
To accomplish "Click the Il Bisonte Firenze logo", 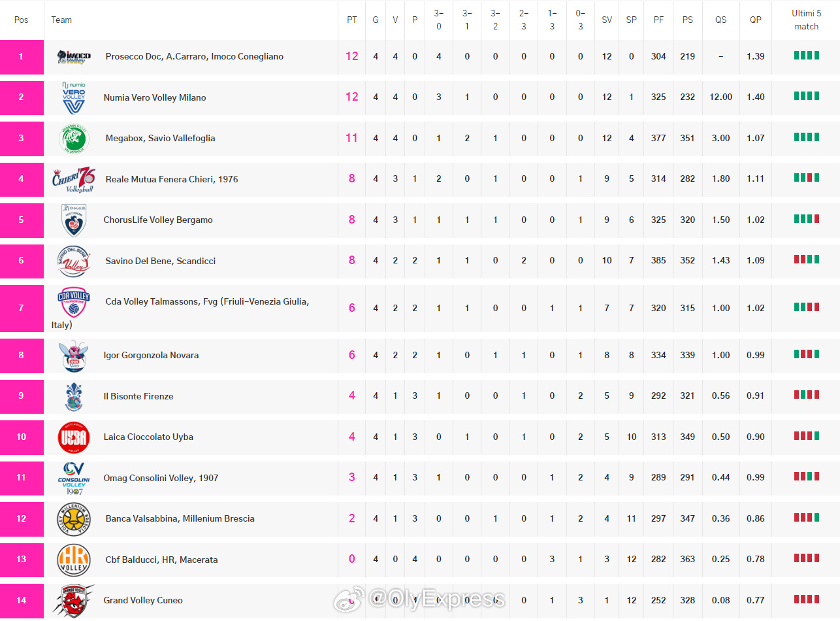I will (73, 396).
